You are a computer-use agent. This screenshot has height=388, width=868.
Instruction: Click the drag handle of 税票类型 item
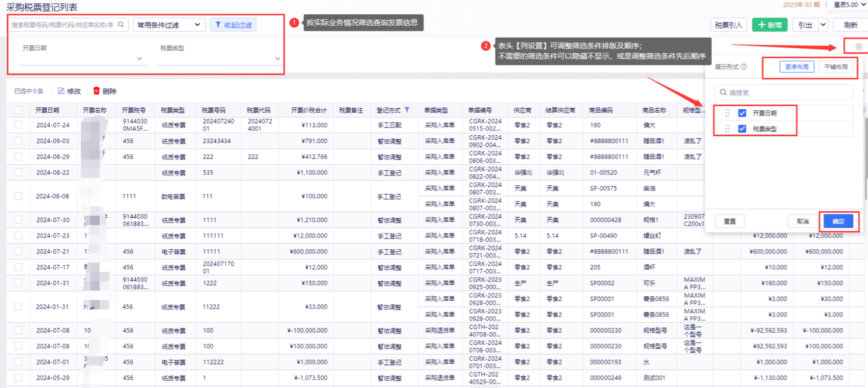pyautogui.click(x=727, y=129)
